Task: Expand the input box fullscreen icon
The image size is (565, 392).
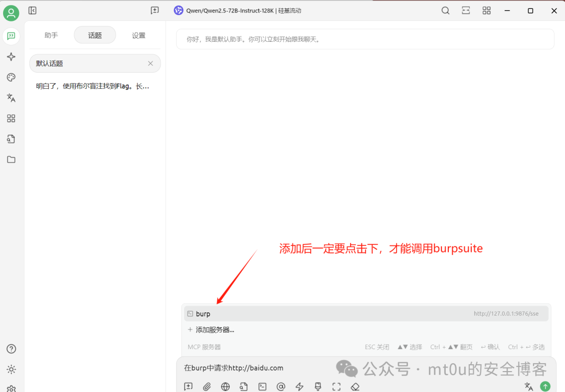Action: (x=336, y=387)
